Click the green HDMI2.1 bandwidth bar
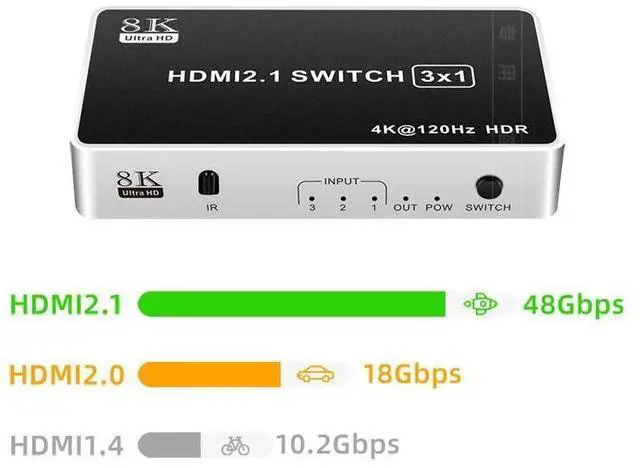The width and height of the screenshot is (640, 468). tap(292, 304)
